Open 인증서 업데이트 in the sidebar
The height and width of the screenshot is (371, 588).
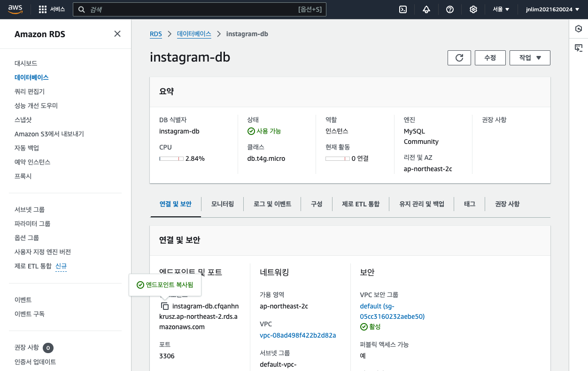(35, 362)
